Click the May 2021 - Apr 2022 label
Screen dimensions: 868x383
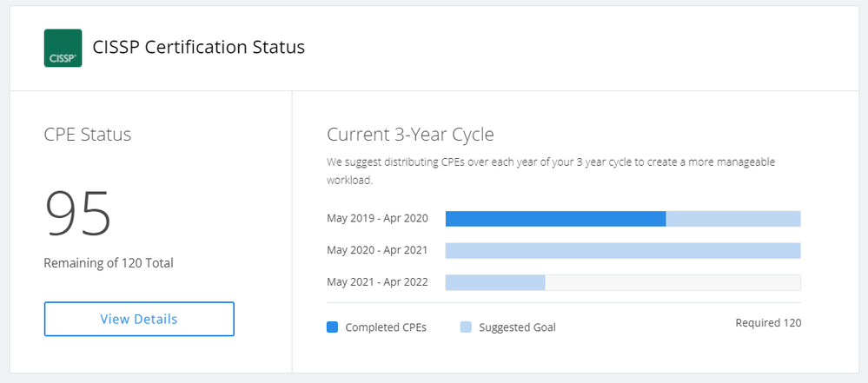click(x=377, y=282)
